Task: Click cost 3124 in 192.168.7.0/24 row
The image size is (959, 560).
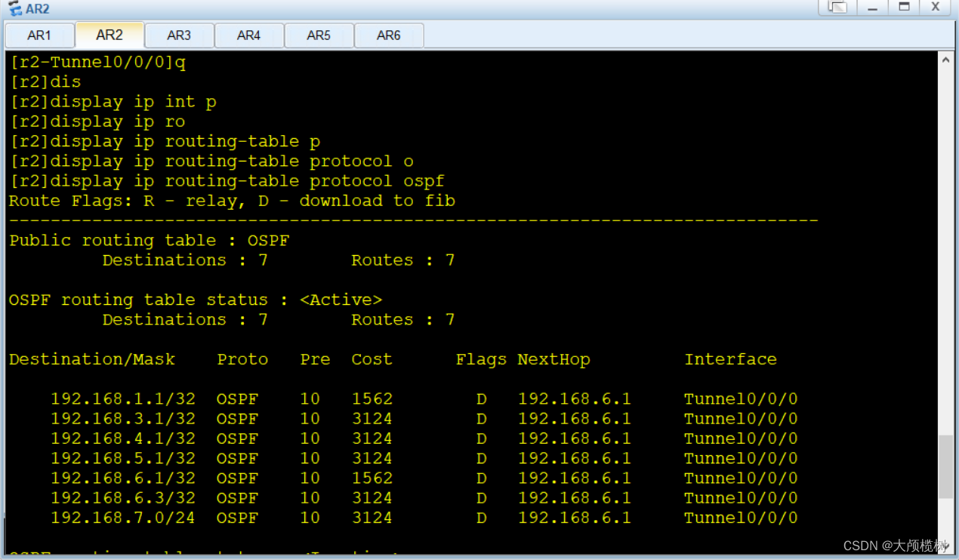Action: coord(372,518)
